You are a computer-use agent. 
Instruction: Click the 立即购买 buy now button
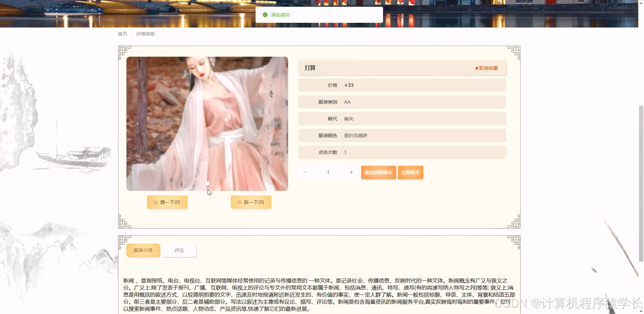pyautogui.click(x=410, y=172)
